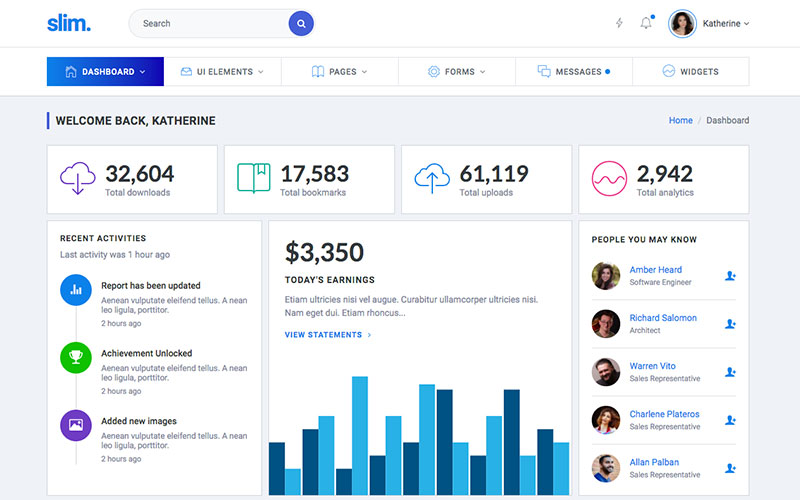This screenshot has width=800, height=500.
Task: Click Allan Palban's avatar photo
Action: 606,468
